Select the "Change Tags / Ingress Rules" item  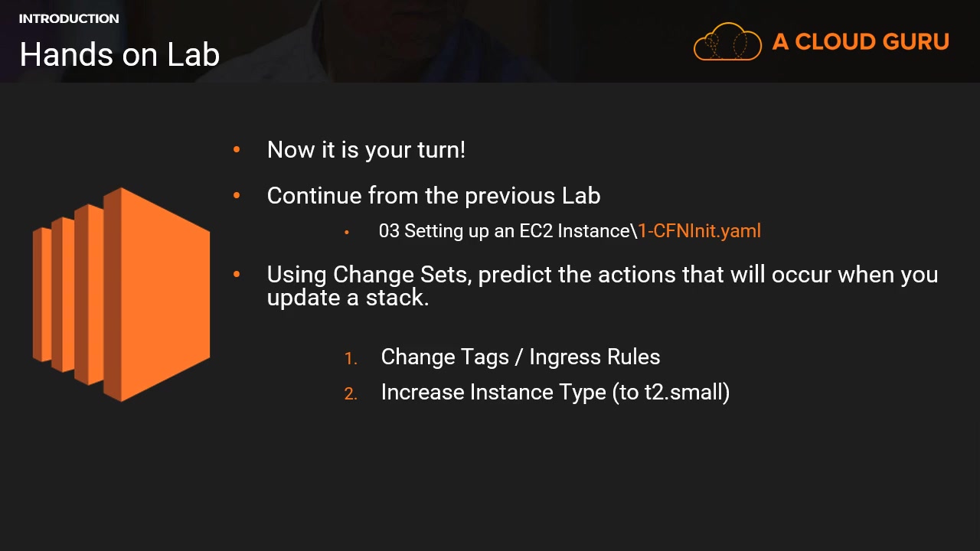[x=520, y=357]
